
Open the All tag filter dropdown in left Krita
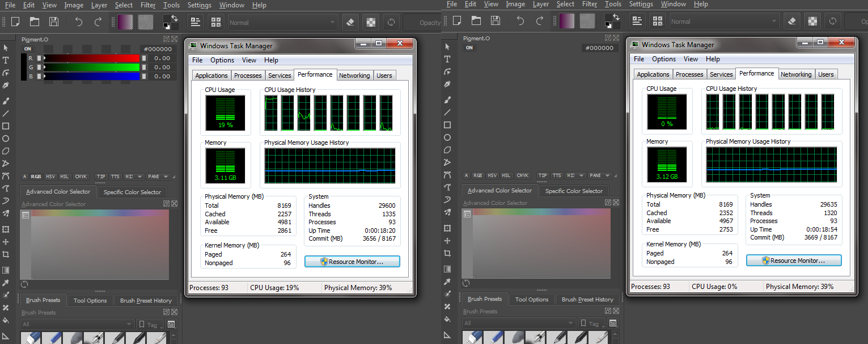coord(77,324)
